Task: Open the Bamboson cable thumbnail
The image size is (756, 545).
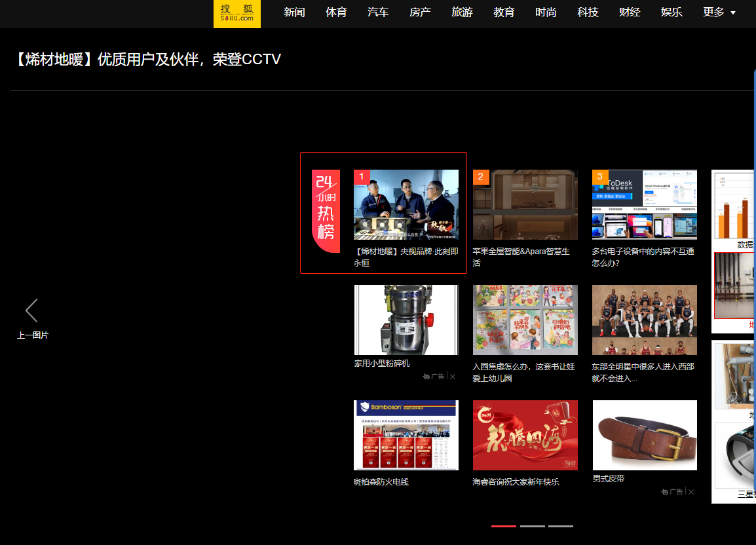Action: pos(406,435)
